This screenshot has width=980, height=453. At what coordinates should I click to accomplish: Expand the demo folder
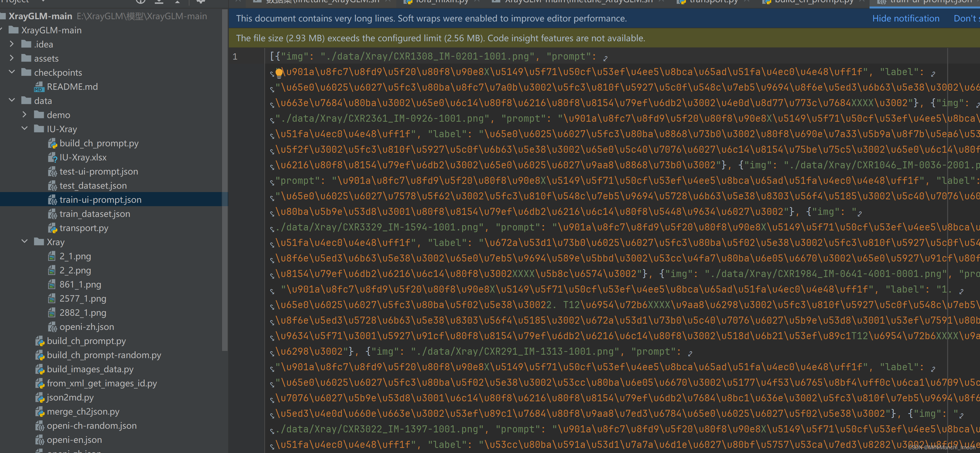click(24, 114)
